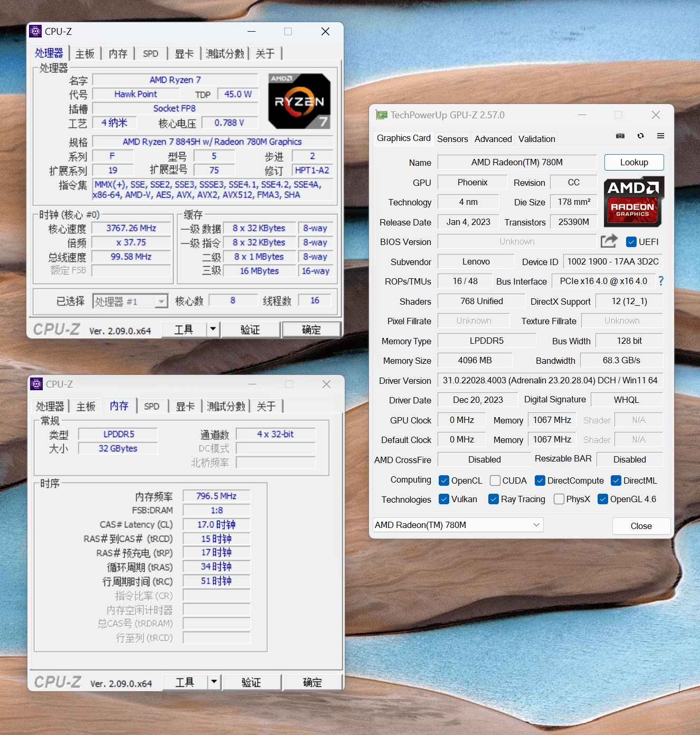Switch to the Sensors tab in GPU-Z
The height and width of the screenshot is (735, 700).
coord(452,138)
